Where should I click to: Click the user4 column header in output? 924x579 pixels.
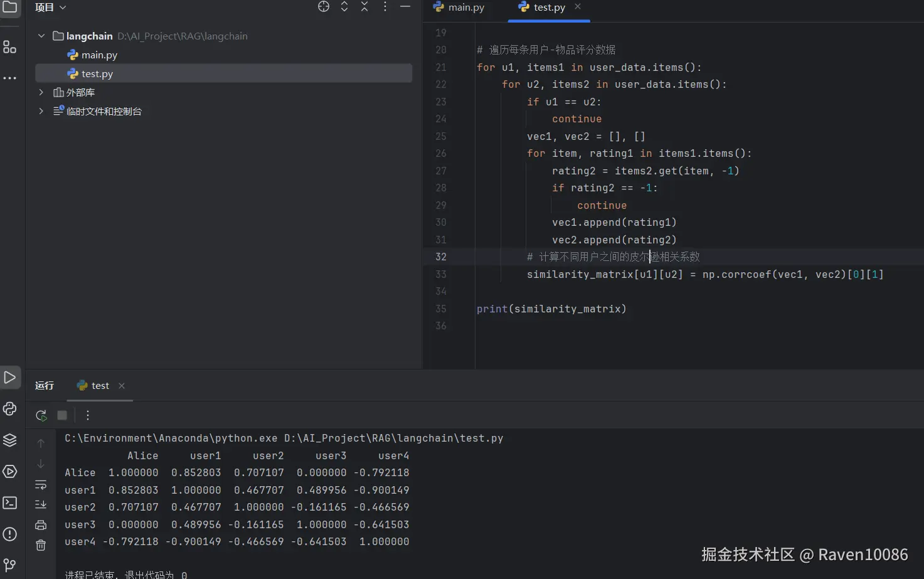click(x=394, y=455)
